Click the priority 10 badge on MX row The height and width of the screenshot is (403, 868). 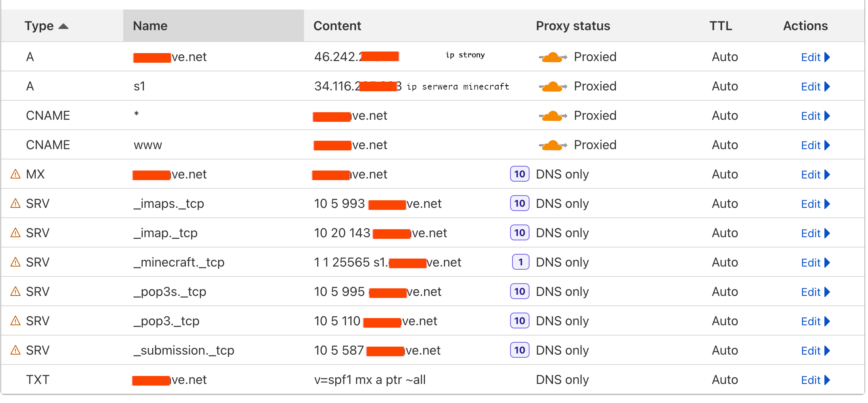tap(519, 174)
